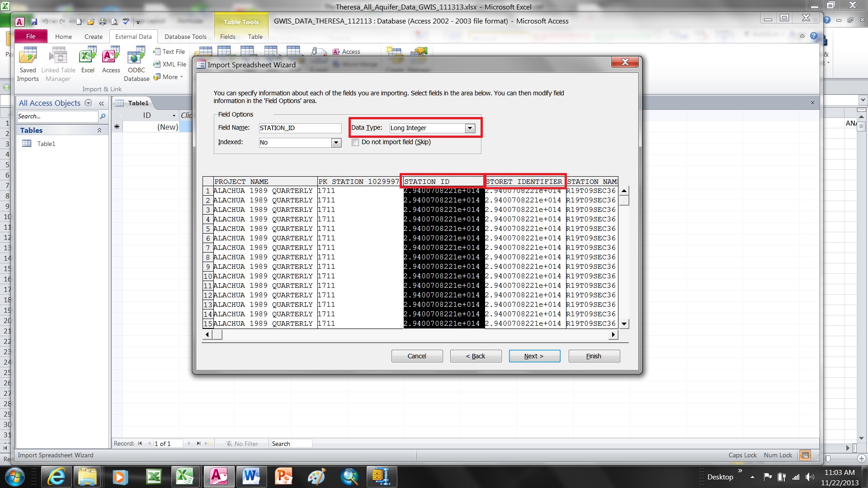This screenshot has width=868, height=488.
Task: Go Back in Import Spreadsheet Wizard
Action: 476,356
